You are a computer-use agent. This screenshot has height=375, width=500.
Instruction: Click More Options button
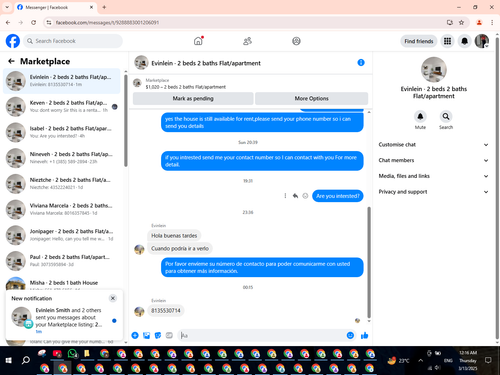[x=311, y=98]
